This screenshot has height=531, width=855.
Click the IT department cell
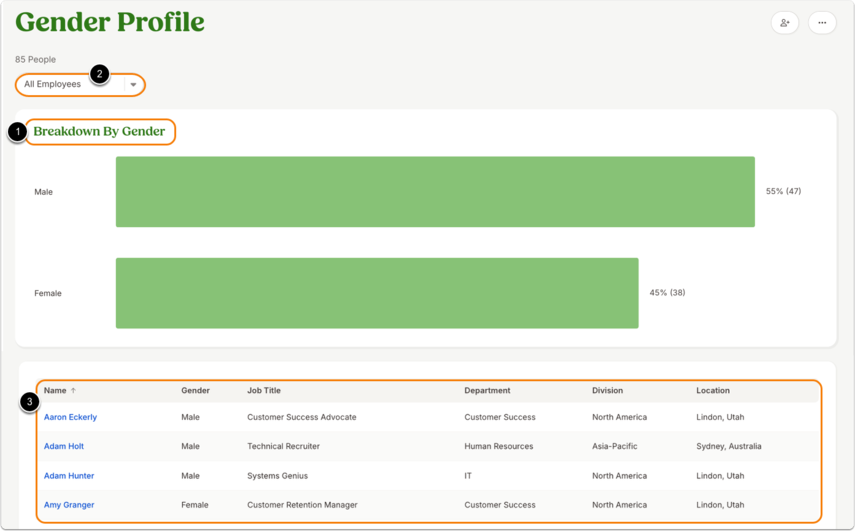468,475
